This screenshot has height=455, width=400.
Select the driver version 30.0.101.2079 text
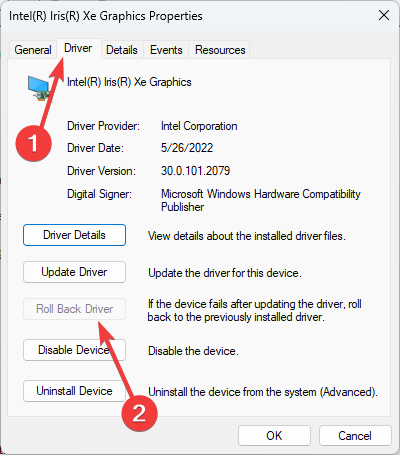(x=196, y=171)
